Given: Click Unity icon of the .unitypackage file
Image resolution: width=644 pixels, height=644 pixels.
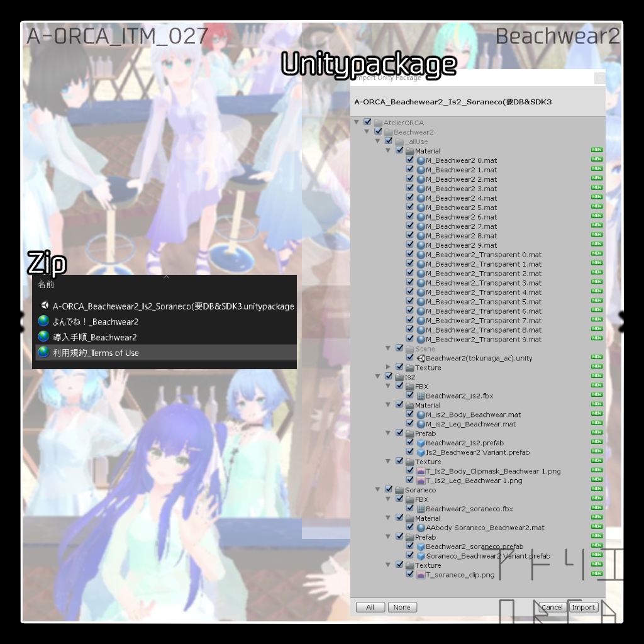Looking at the screenshot, I should tap(44, 305).
